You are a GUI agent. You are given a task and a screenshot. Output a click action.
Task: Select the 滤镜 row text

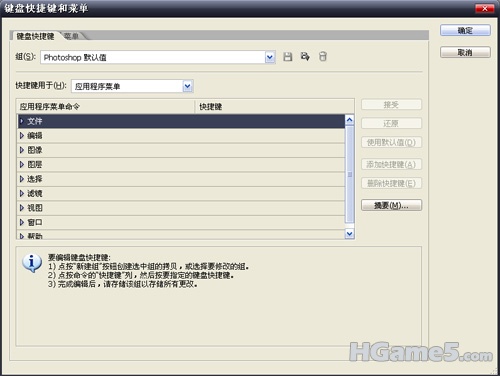pos(35,193)
